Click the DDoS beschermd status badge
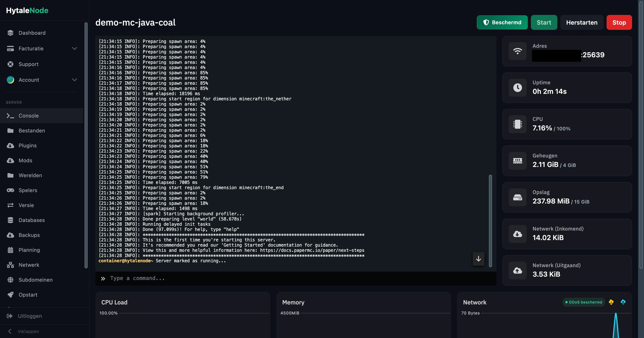644x338 pixels. pos(583,302)
